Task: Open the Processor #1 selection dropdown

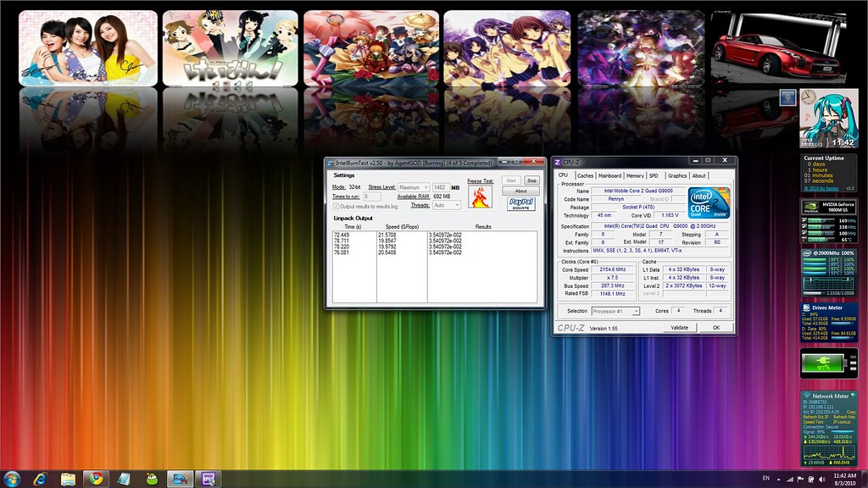Action: [x=615, y=312]
